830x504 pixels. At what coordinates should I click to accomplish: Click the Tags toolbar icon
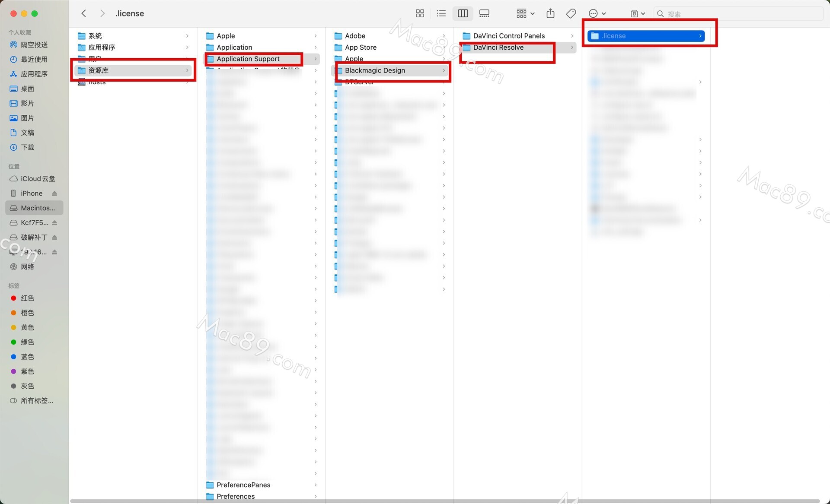pyautogui.click(x=571, y=13)
